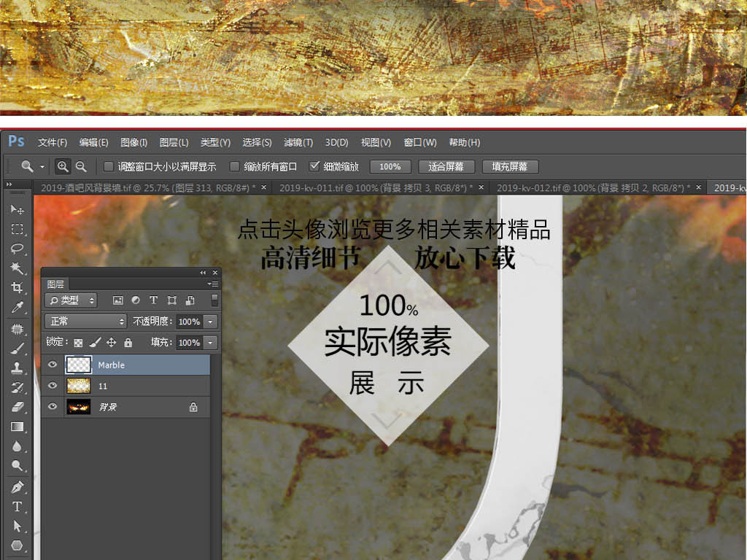Select the Shape tool
Screen dimensions: 747x560
pos(18,545)
